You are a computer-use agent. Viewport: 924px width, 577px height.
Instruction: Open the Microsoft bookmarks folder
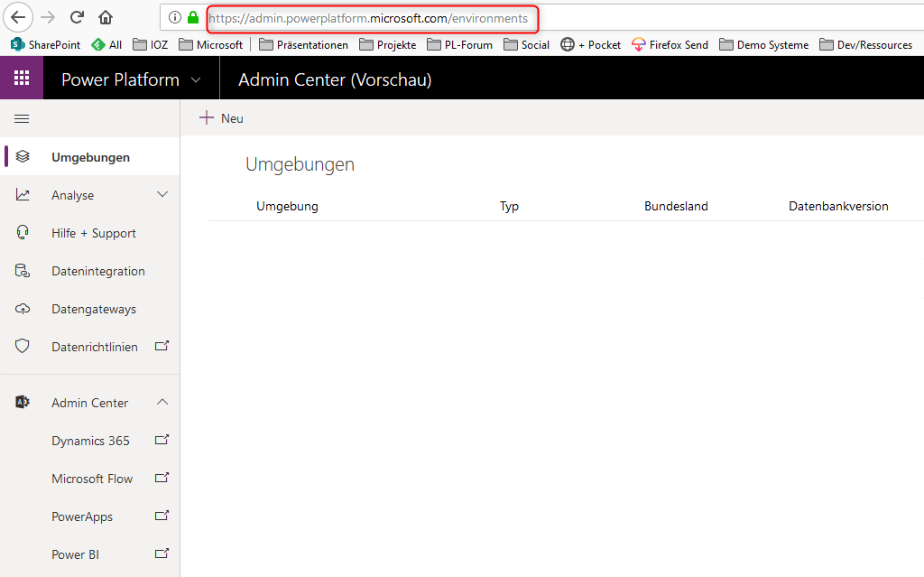[211, 45]
